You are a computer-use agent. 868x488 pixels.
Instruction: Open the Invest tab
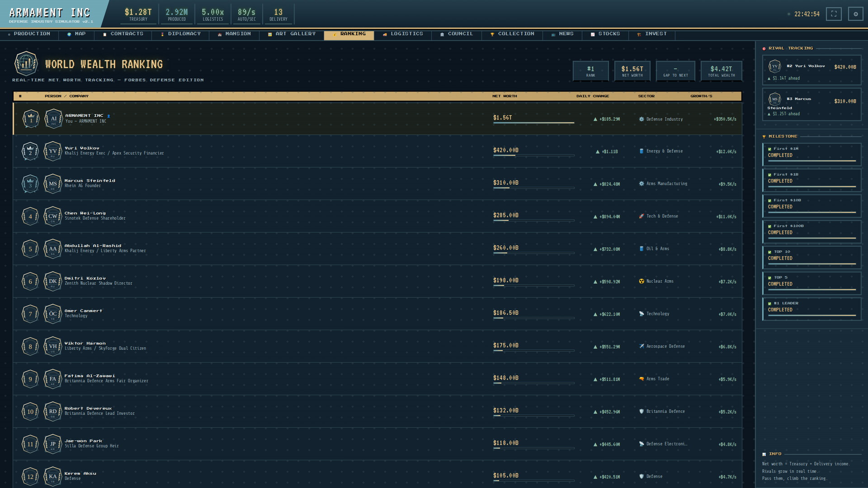coord(652,34)
